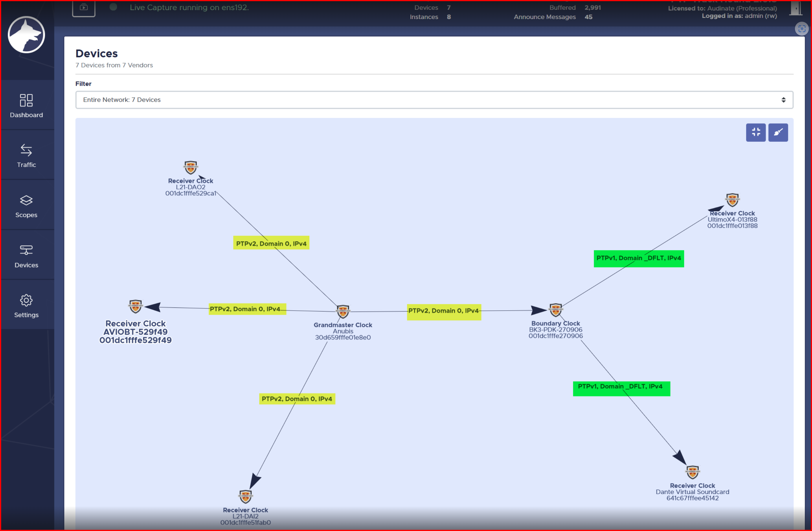Click the logout door icon
812x531 pixels.
[x=796, y=8]
